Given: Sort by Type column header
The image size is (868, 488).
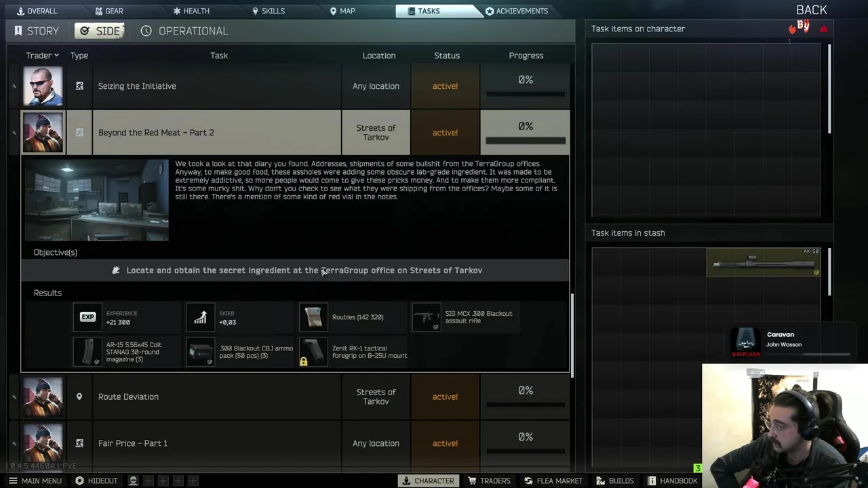Looking at the screenshot, I should (79, 56).
